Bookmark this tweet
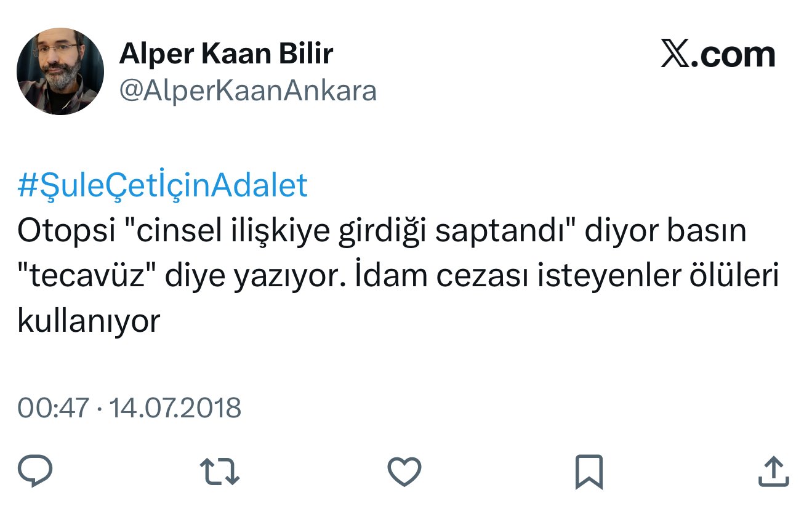The height and width of the screenshot is (514, 812). [589, 472]
